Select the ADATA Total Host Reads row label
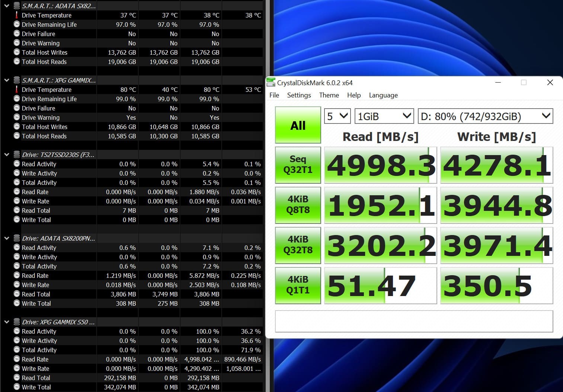 pyautogui.click(x=44, y=62)
